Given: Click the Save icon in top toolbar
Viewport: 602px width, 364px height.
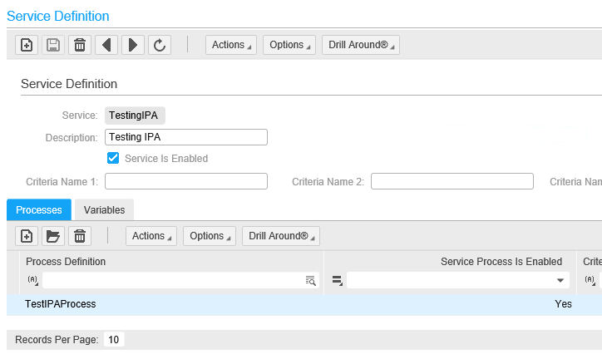Looking at the screenshot, I should click(53, 45).
